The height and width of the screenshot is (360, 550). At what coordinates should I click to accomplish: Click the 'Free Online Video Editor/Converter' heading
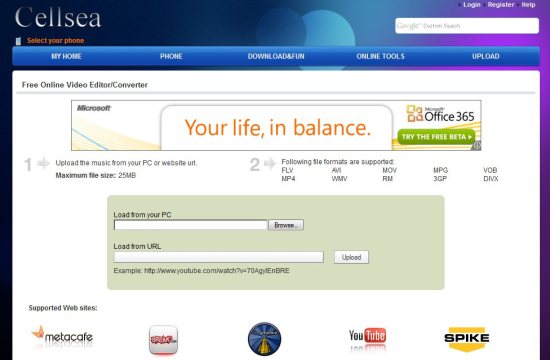85,85
